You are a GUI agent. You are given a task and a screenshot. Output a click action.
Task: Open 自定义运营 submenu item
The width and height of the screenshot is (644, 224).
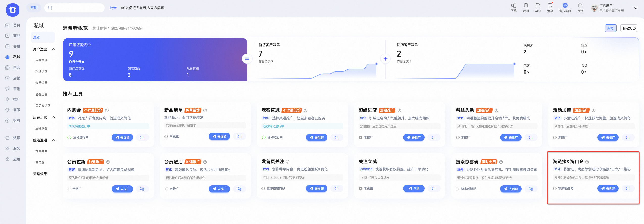pos(43,106)
